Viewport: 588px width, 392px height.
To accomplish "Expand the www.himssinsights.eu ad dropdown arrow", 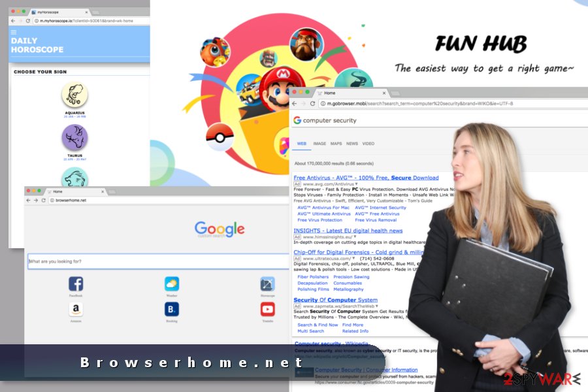I will pyautogui.click(x=355, y=237).
